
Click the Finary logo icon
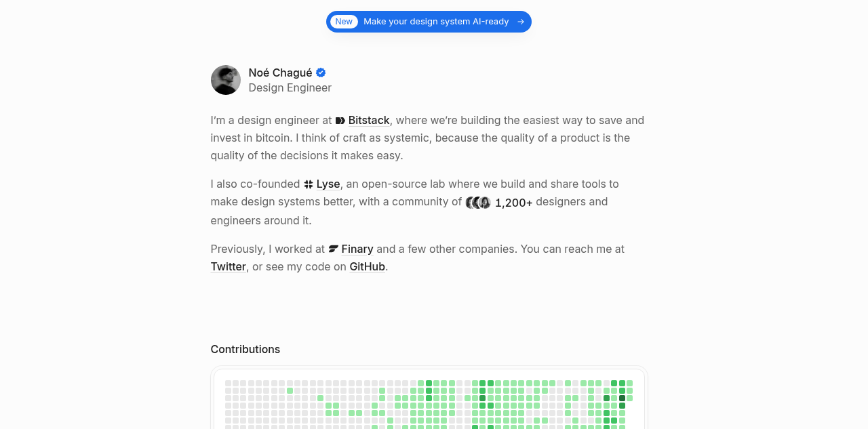point(334,249)
